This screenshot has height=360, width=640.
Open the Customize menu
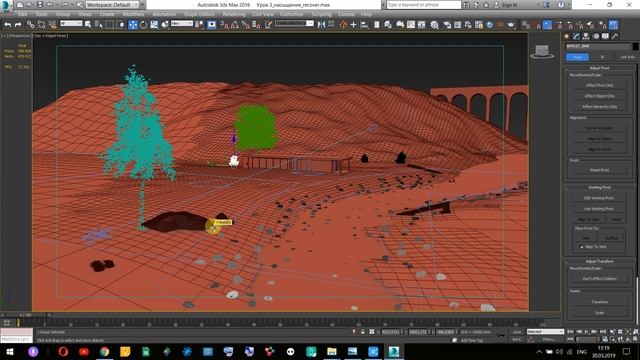point(291,14)
